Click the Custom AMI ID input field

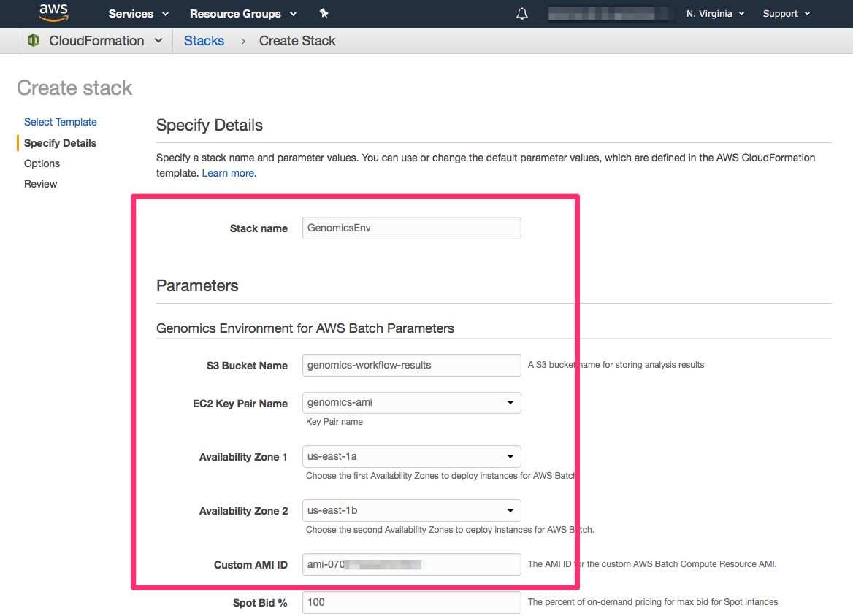click(412, 564)
